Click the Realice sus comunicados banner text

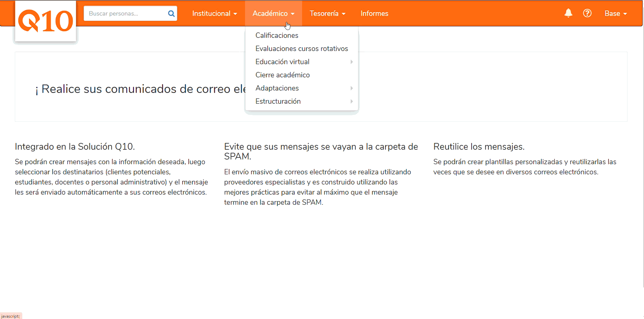[x=140, y=89]
